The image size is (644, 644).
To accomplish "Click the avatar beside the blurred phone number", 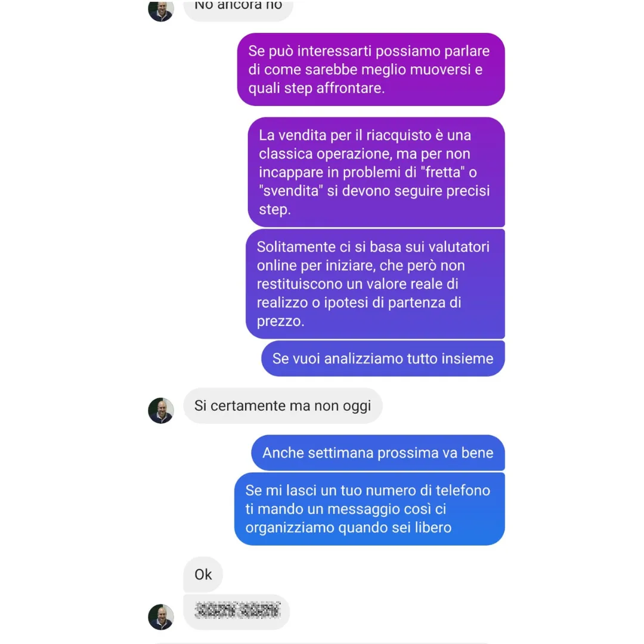I will point(160,617).
